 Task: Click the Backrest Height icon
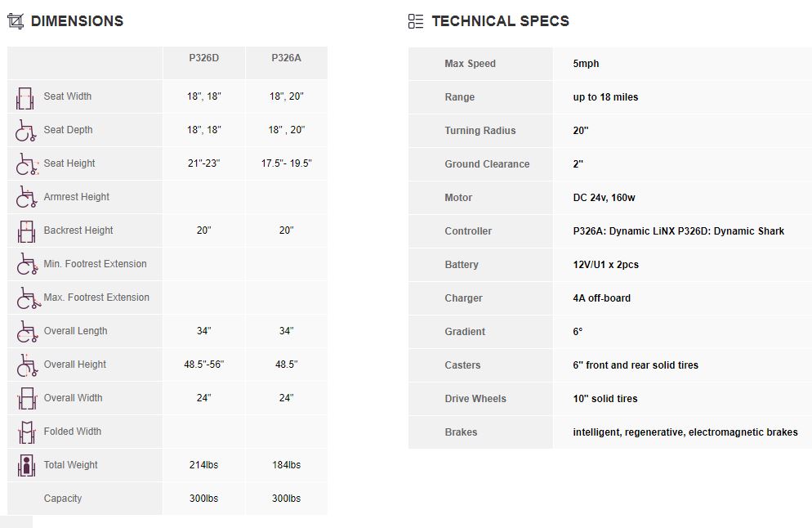point(26,231)
